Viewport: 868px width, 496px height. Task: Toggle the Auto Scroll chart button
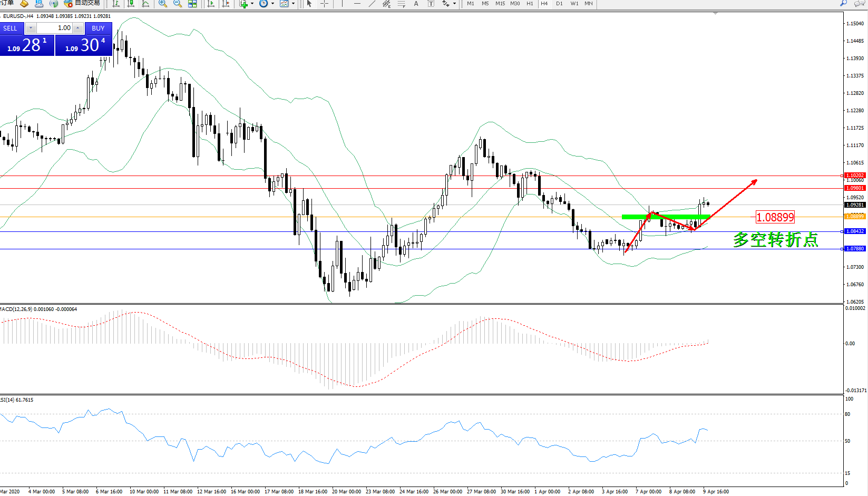tap(211, 4)
